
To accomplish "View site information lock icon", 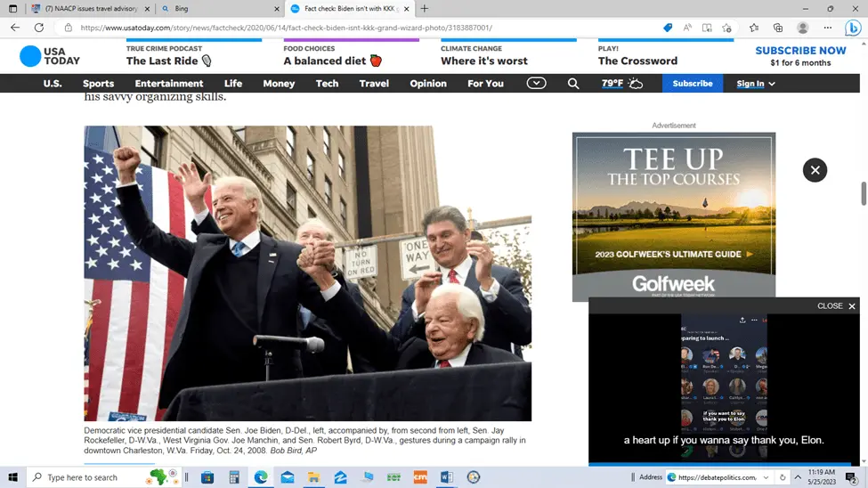I will (68, 28).
